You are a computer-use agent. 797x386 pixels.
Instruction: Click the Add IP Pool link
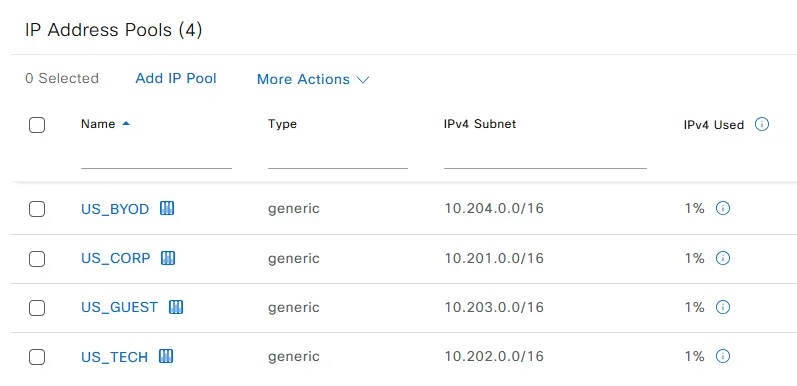point(176,78)
